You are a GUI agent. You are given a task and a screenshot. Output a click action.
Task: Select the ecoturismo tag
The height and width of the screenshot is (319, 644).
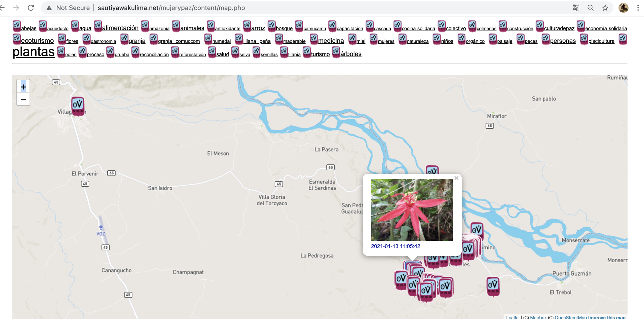tap(37, 41)
